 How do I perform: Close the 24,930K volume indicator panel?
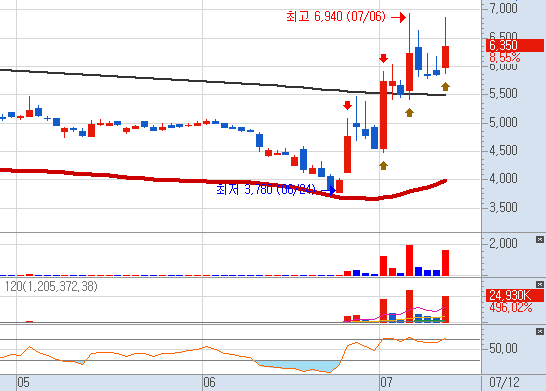tap(539, 284)
